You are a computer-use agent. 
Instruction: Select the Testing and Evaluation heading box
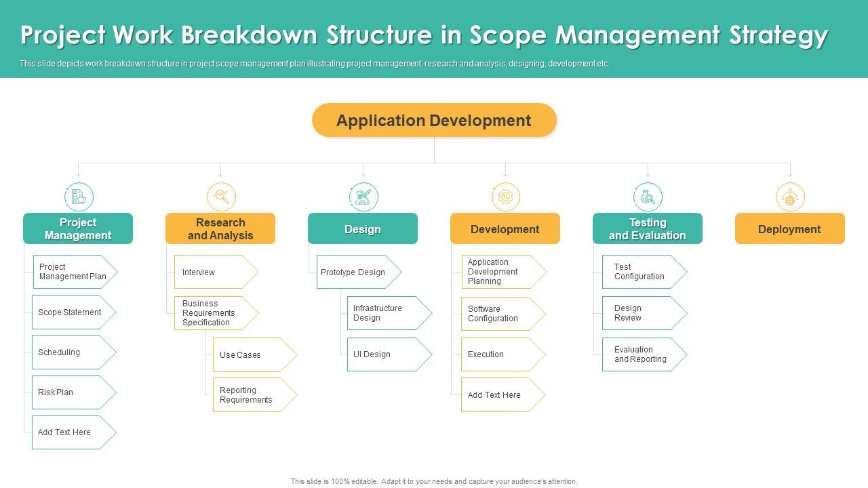(x=648, y=229)
